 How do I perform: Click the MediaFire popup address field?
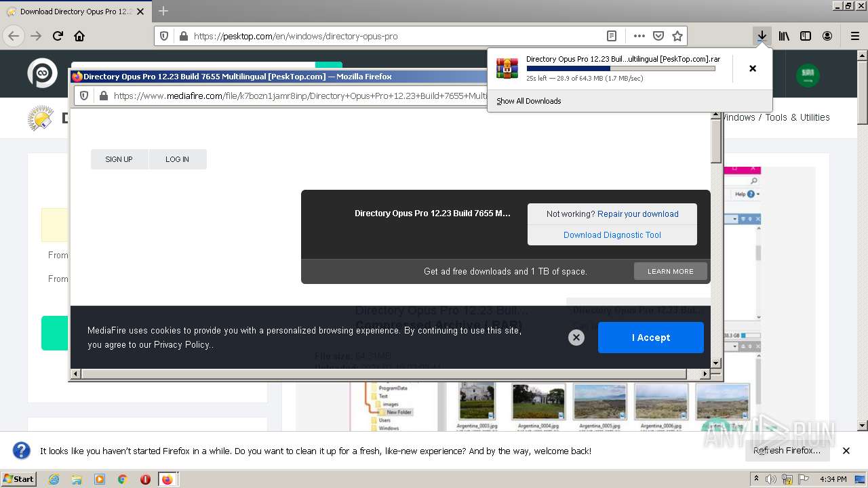click(x=300, y=96)
